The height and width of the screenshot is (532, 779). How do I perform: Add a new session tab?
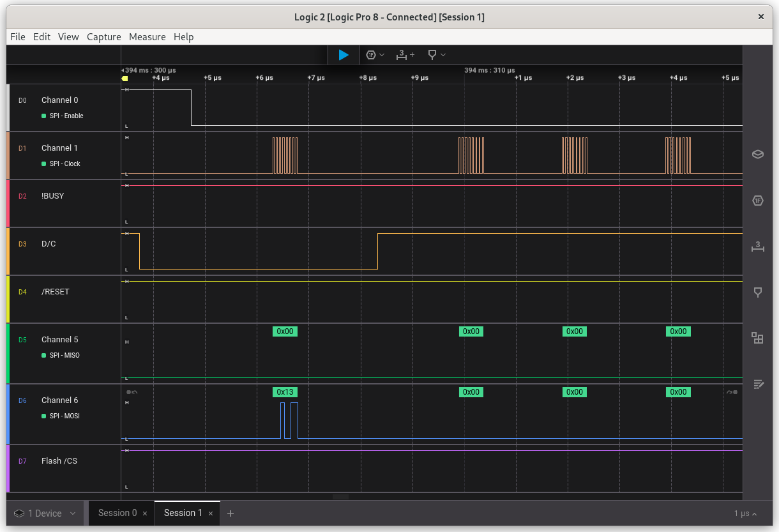click(x=231, y=513)
